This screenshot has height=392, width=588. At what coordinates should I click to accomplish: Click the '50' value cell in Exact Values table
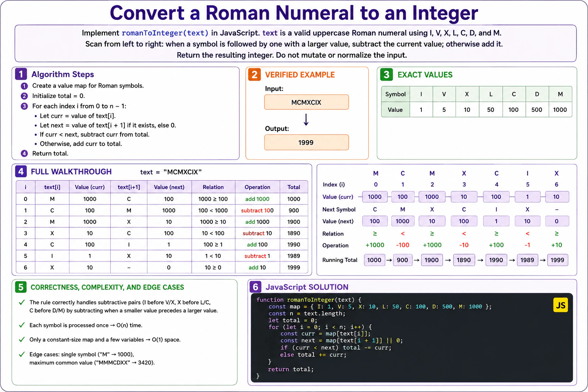[491, 109]
